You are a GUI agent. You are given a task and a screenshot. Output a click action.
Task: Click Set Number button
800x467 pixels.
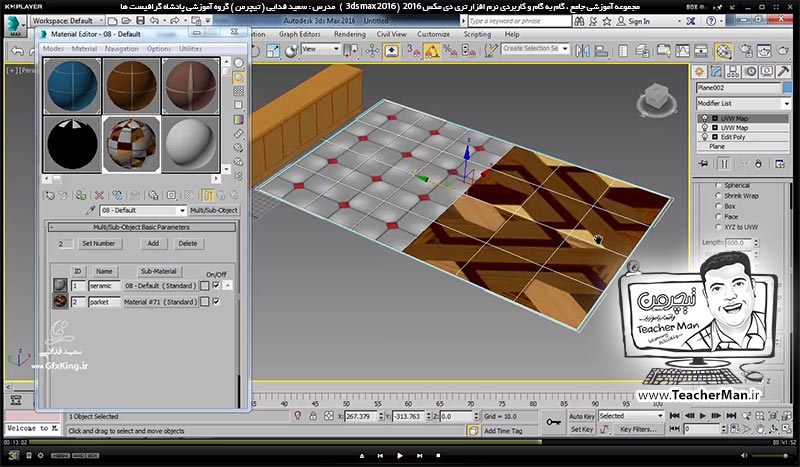click(98, 243)
